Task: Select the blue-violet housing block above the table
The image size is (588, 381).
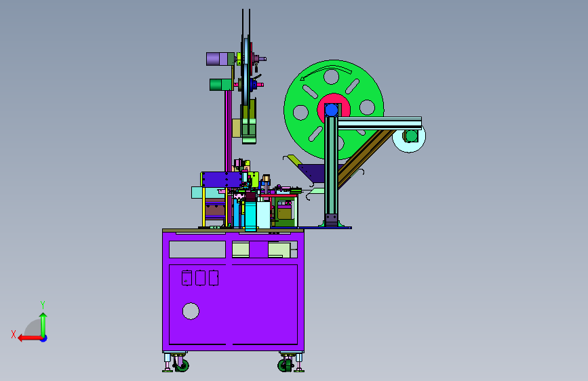Action: [x=221, y=180]
